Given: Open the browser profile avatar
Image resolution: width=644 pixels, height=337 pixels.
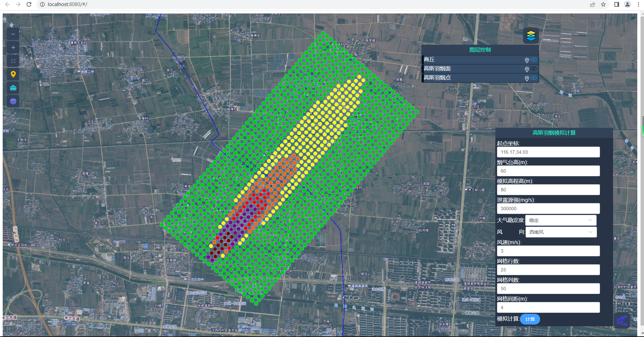Looking at the screenshot, I should coord(628,4).
